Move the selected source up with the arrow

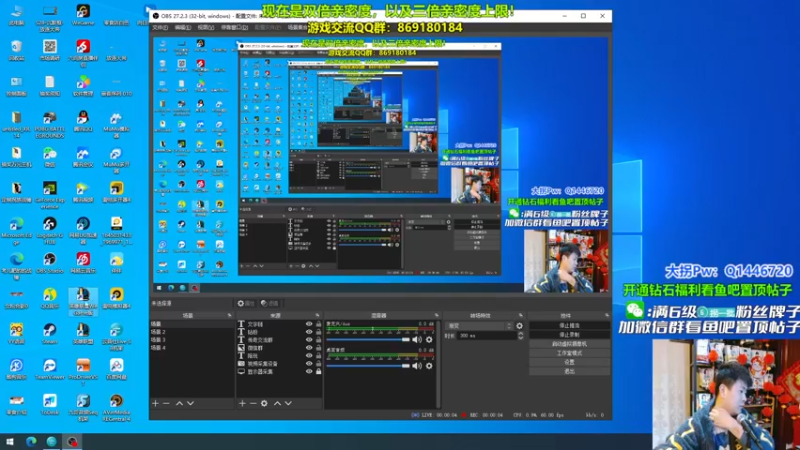tap(277, 403)
